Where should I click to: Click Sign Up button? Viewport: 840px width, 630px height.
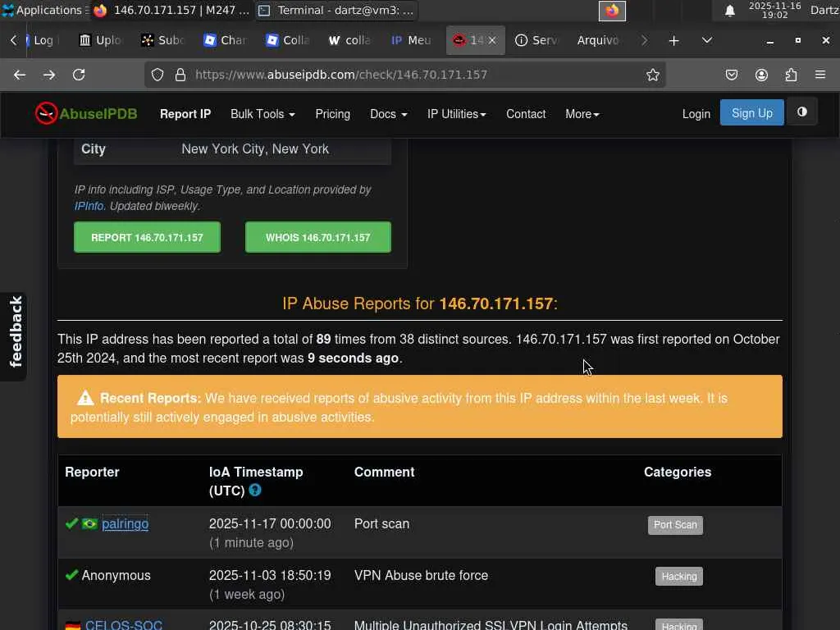[751, 112]
